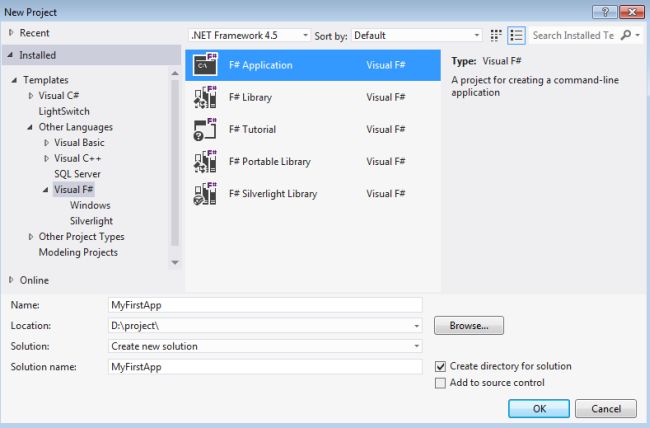The image size is (650, 428).
Task: Collapse the Other Languages node arrow
Action: [30, 127]
